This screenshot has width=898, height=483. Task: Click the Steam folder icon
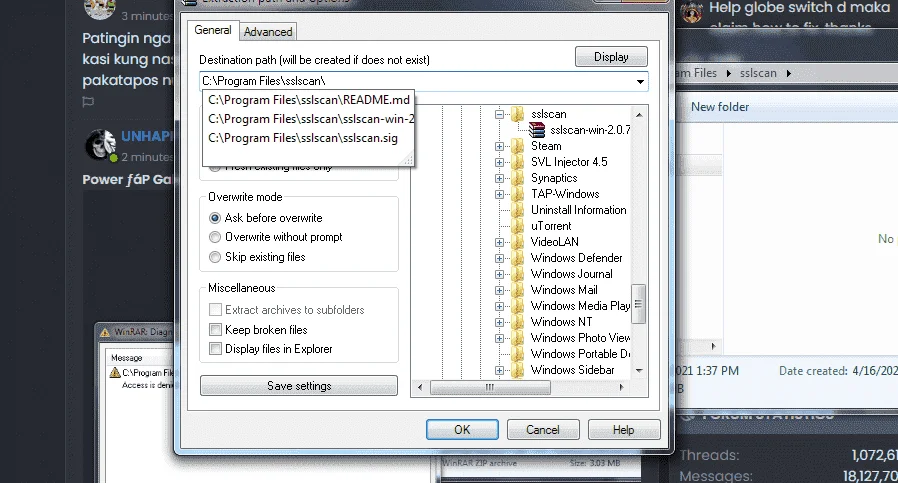click(517, 146)
